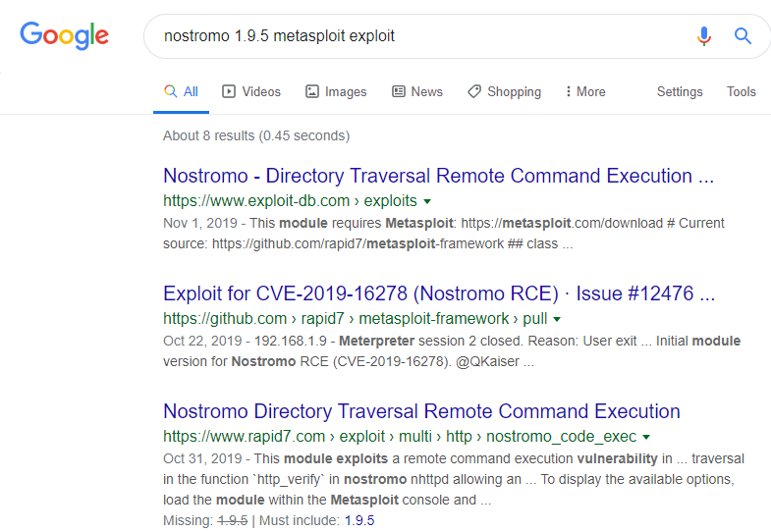Switch to the Shopping tab
The width and height of the screenshot is (771, 532).
pyautogui.click(x=505, y=92)
